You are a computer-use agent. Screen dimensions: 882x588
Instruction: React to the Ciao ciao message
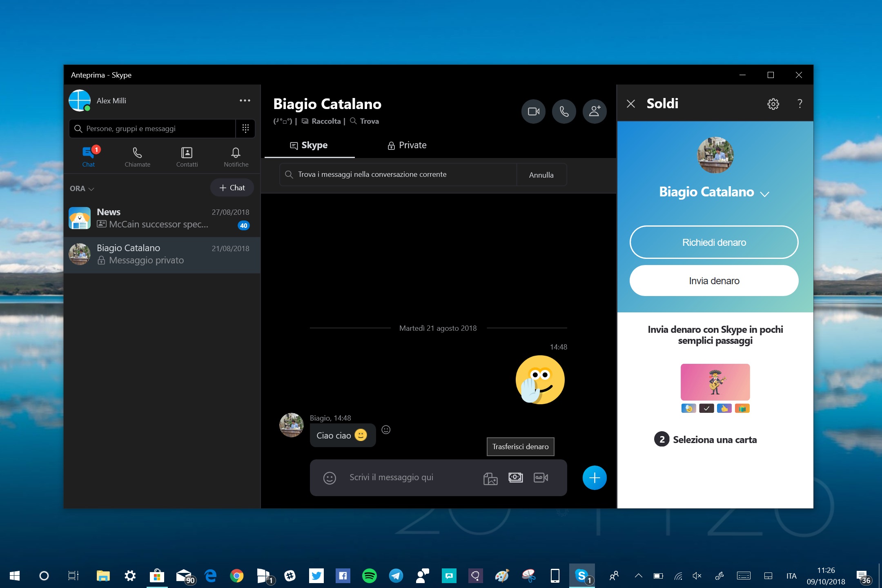click(x=386, y=430)
